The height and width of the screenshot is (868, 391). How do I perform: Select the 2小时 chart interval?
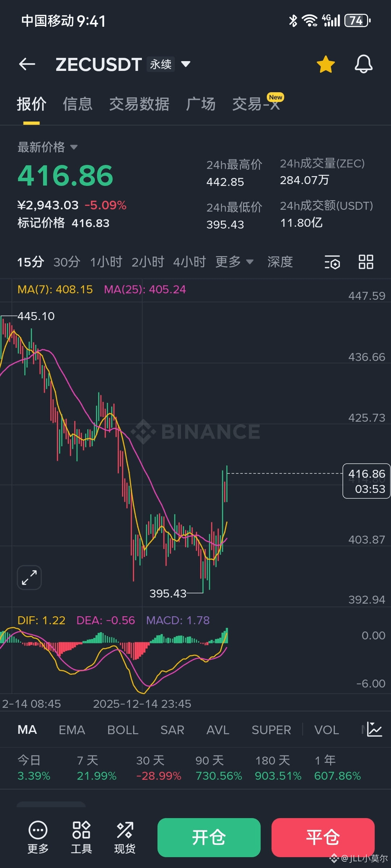[148, 262]
